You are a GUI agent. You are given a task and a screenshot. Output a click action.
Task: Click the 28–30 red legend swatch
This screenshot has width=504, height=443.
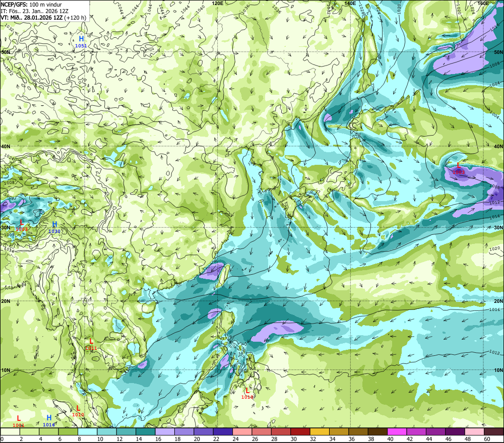click(x=281, y=432)
